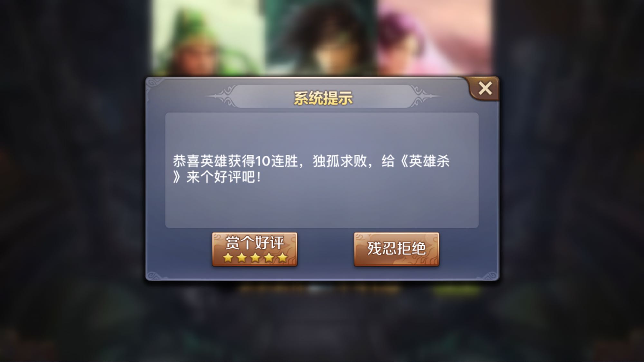Click the fourth gold star under 赏个好评
Viewport: 644px width, 362px height.
269,258
